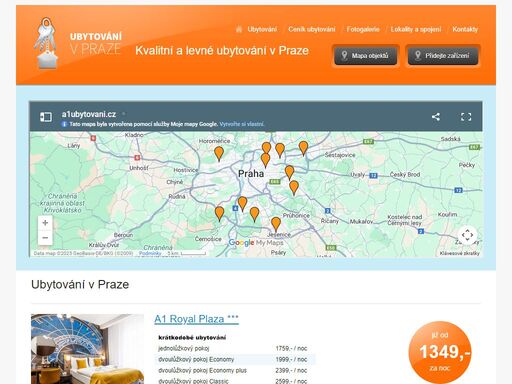The width and height of the screenshot is (512, 384).
Task: Click the Google My Maps logo
Action: [256, 243]
